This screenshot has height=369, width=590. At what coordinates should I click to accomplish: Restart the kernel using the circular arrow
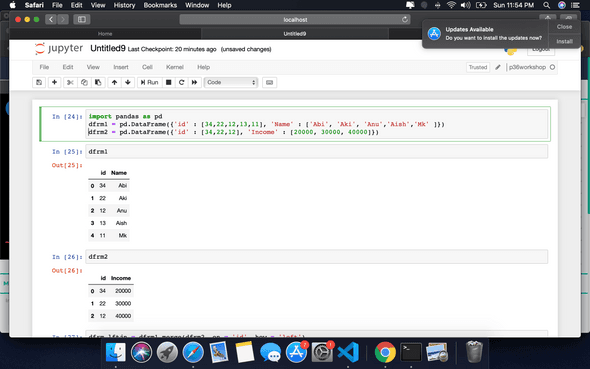click(181, 82)
